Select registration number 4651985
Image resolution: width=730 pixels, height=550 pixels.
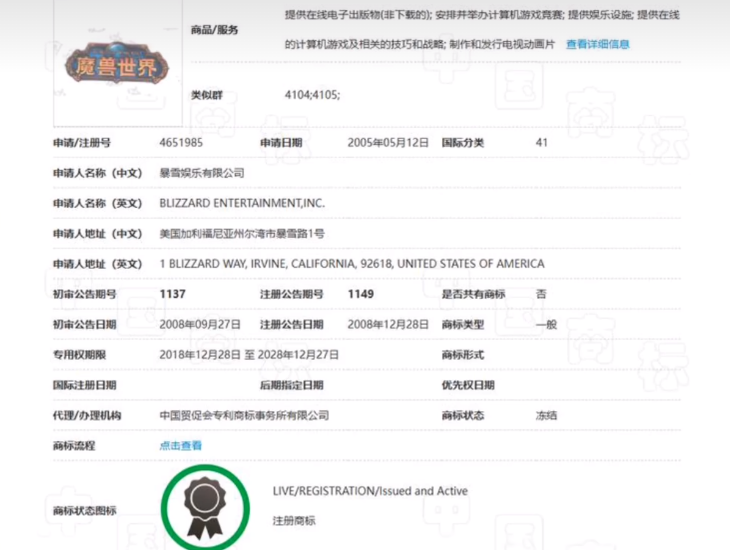181,143
